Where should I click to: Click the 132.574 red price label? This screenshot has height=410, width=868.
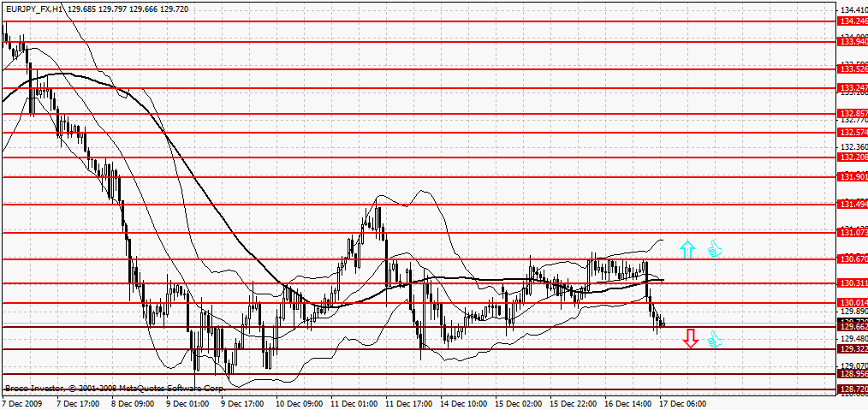853,133
